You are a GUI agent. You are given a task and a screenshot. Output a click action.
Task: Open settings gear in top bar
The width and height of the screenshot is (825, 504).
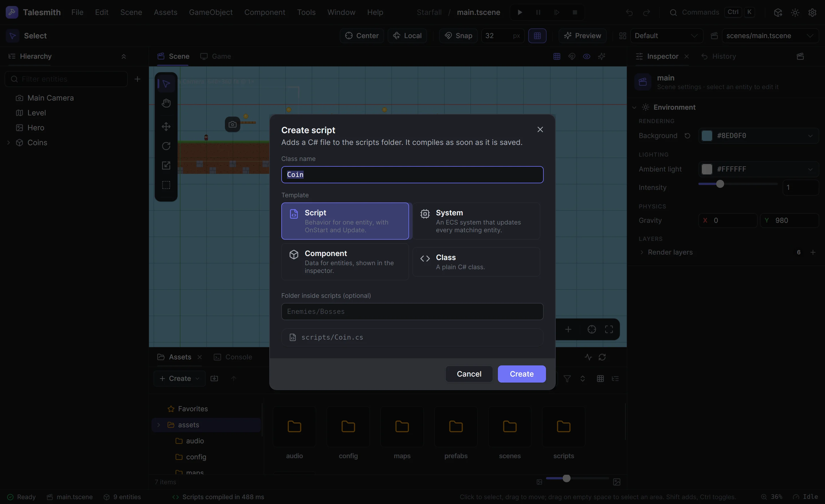point(812,12)
